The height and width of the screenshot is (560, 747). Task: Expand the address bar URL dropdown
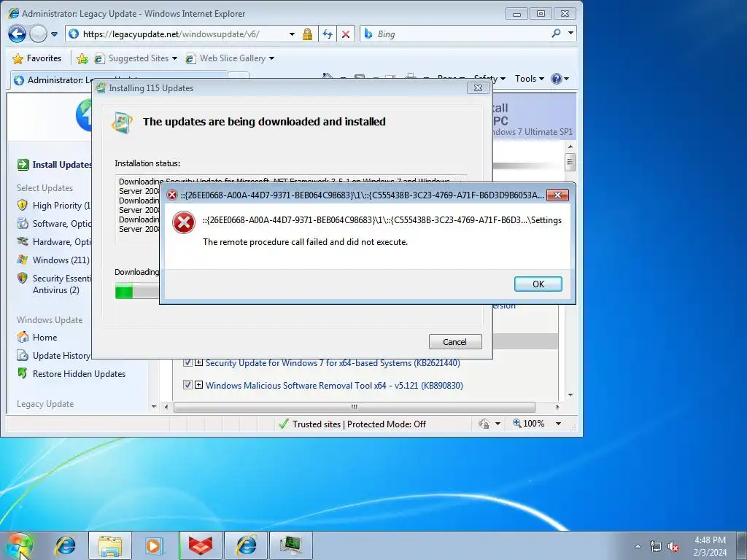coord(292,34)
